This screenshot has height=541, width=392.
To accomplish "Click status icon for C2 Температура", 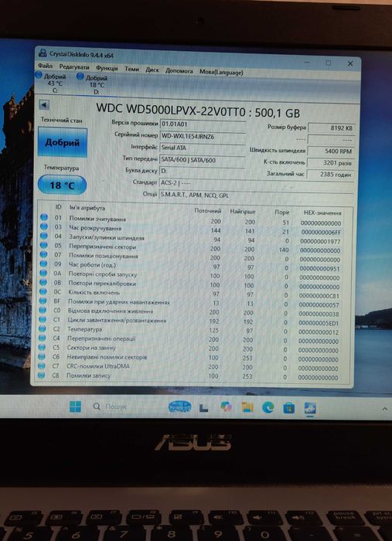I will pyautogui.click(x=42, y=328).
